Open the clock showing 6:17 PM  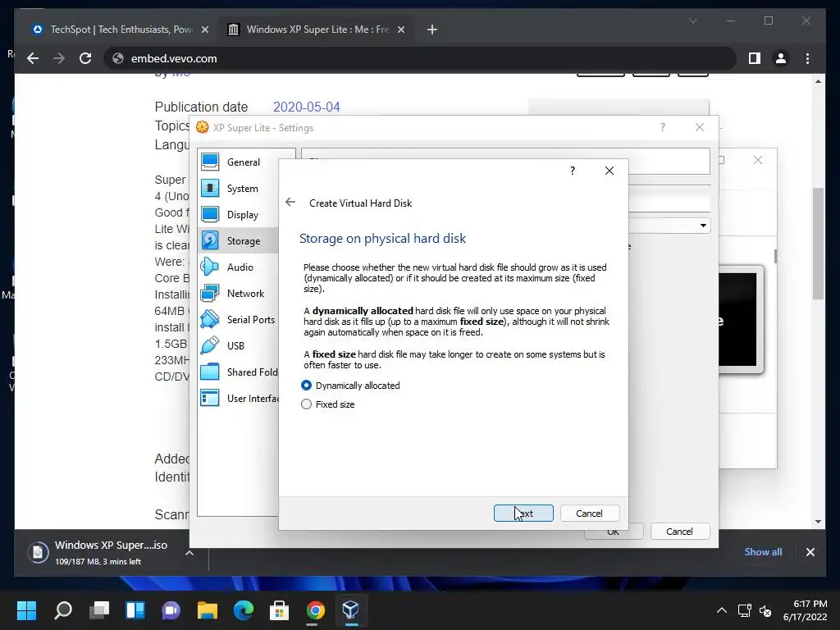click(x=805, y=610)
